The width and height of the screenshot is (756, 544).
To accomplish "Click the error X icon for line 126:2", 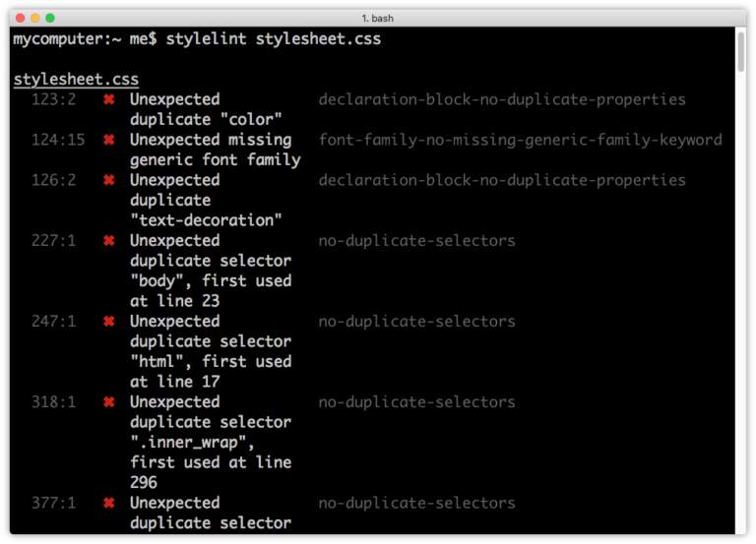I will click(109, 180).
